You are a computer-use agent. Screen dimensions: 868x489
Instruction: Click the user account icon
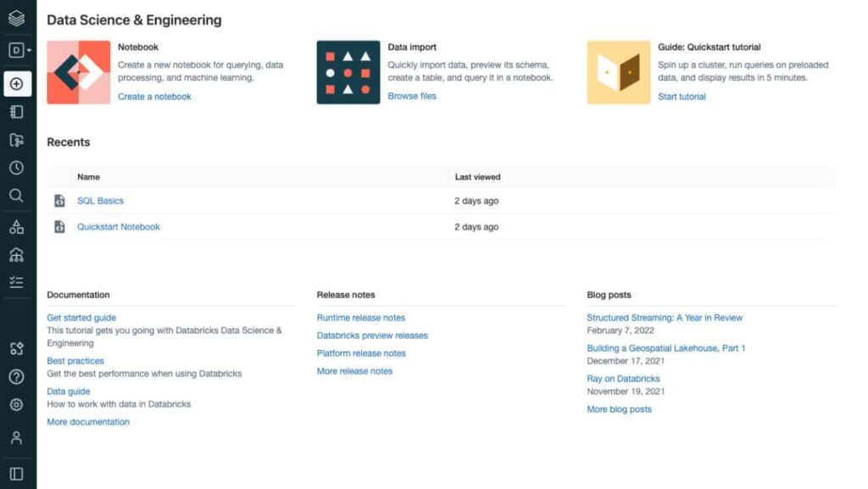[17, 437]
